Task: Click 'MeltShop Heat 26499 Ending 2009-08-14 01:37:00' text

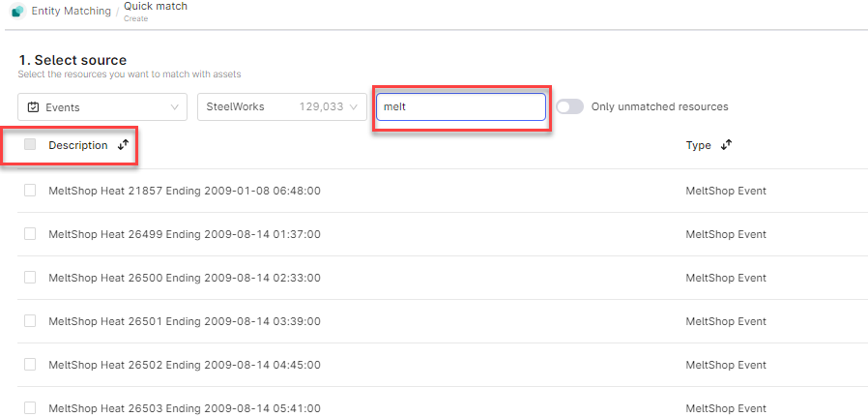Action: 185,234
